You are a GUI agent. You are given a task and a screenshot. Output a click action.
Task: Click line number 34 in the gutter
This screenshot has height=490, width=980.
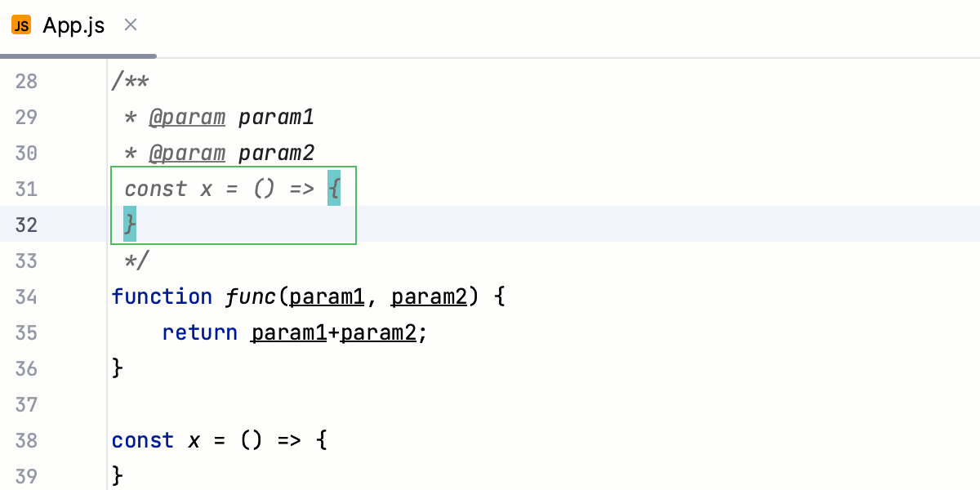(x=25, y=296)
